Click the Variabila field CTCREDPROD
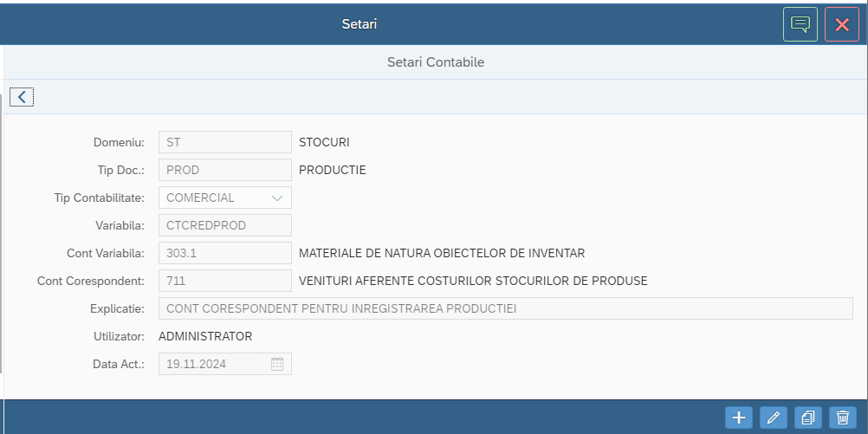The width and height of the screenshot is (868, 434). [x=224, y=225]
